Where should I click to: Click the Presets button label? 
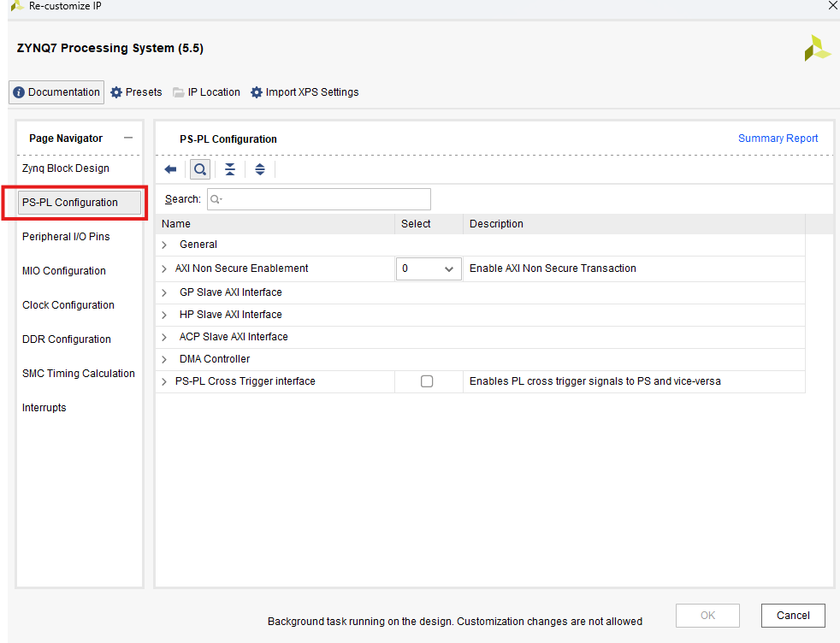point(144,92)
